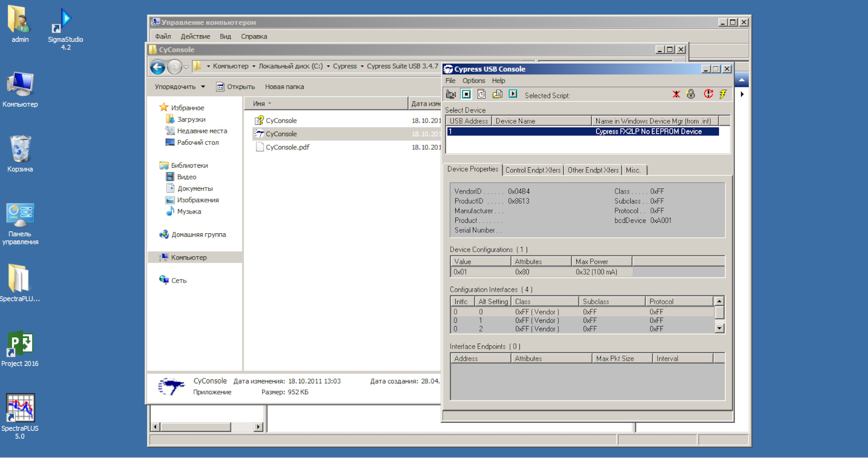Open Изображения library in navigation pane
The image size is (868, 458).
198,200
